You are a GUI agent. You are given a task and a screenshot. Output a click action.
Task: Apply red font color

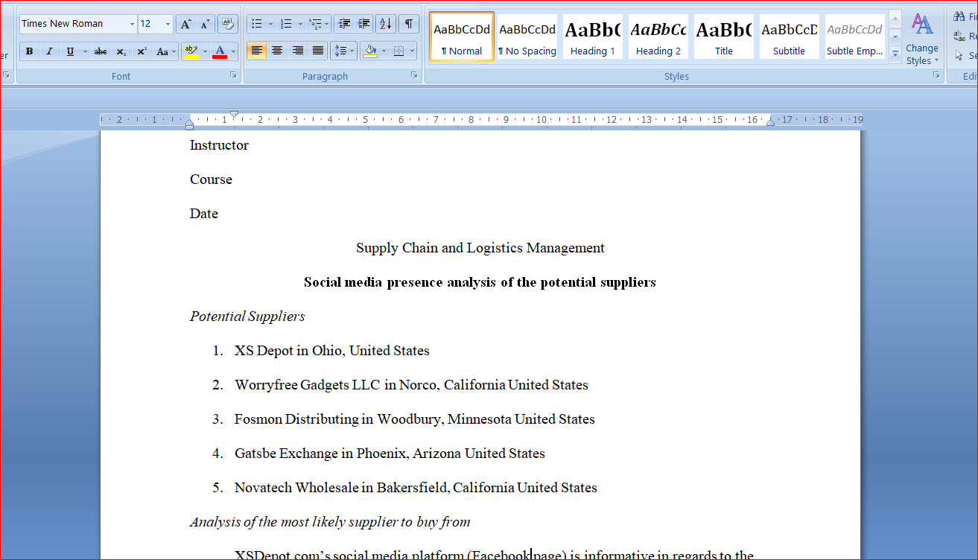pyautogui.click(x=220, y=51)
